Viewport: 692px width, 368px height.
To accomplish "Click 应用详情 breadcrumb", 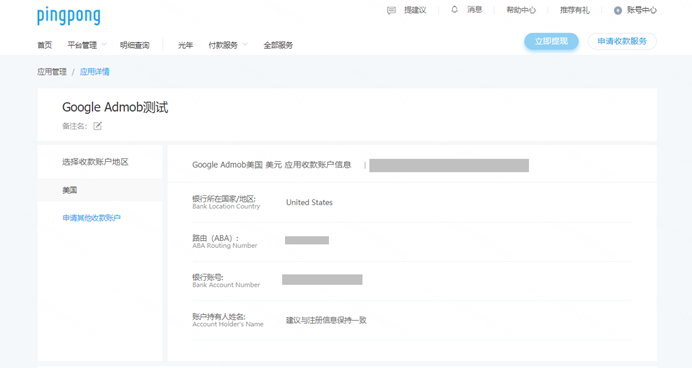I will pos(94,72).
